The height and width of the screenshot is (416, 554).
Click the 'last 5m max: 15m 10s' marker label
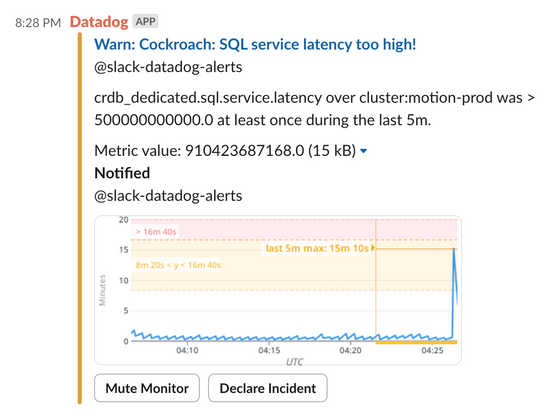[317, 248]
